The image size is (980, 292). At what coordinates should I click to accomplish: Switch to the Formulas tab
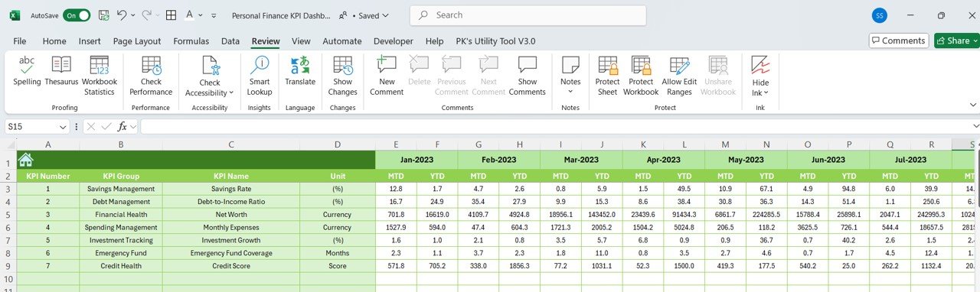[x=191, y=41]
